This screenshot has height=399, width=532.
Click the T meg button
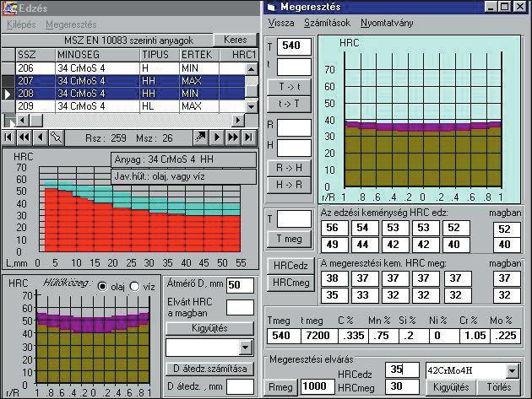pos(289,239)
